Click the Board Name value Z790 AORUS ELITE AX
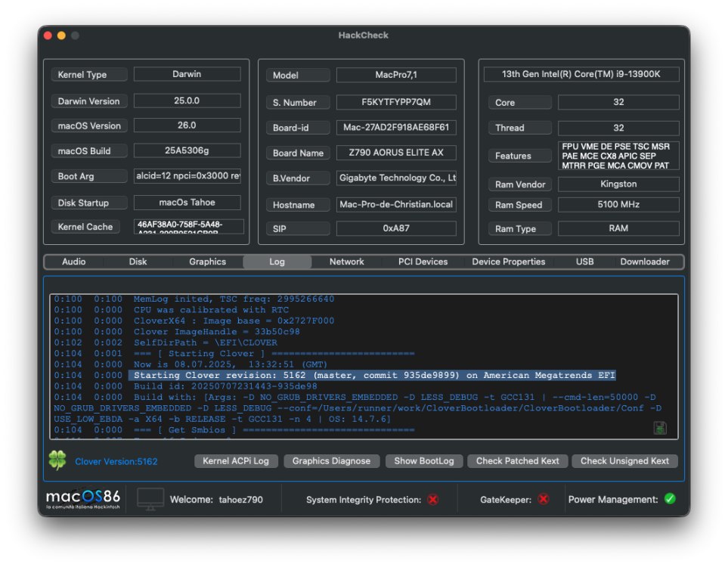The image size is (728, 567). [396, 153]
